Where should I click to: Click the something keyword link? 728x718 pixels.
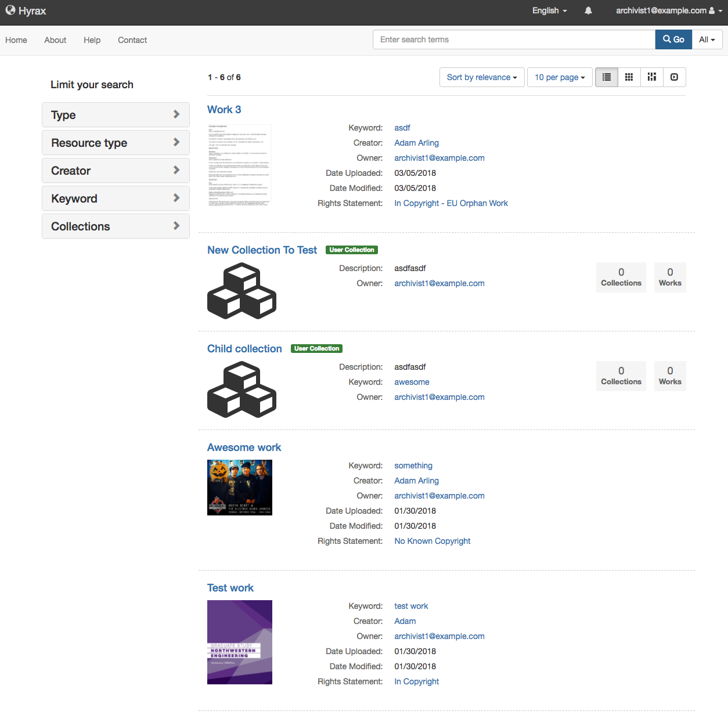point(413,466)
